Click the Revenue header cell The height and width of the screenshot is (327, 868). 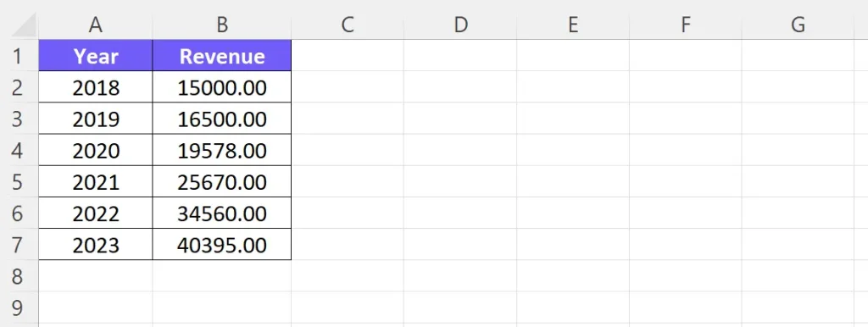(x=222, y=55)
